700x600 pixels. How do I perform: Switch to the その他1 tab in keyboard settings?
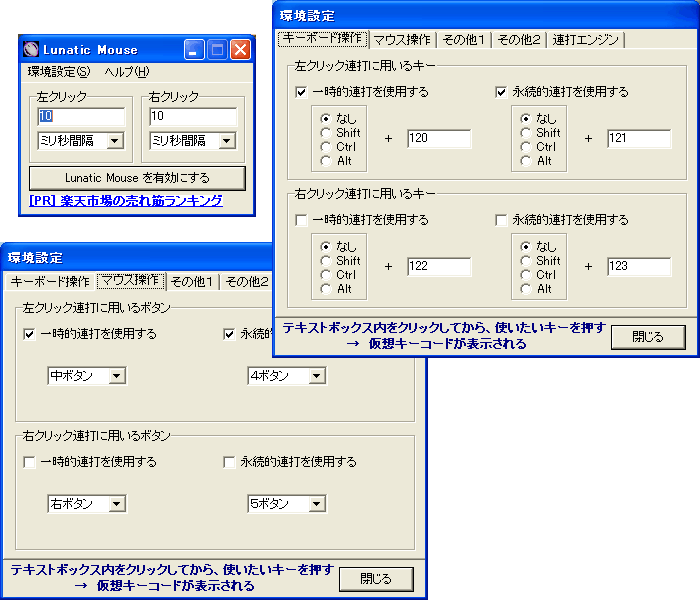[464, 40]
